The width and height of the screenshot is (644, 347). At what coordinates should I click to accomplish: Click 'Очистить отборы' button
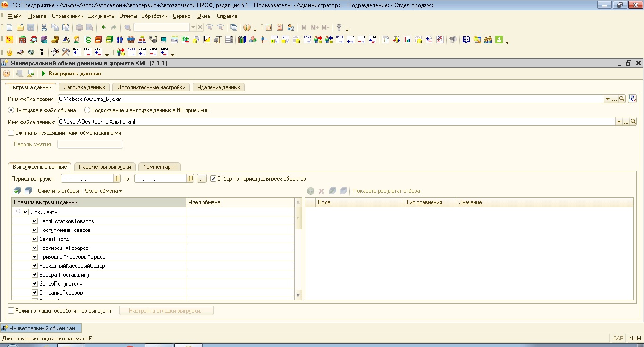(x=59, y=191)
